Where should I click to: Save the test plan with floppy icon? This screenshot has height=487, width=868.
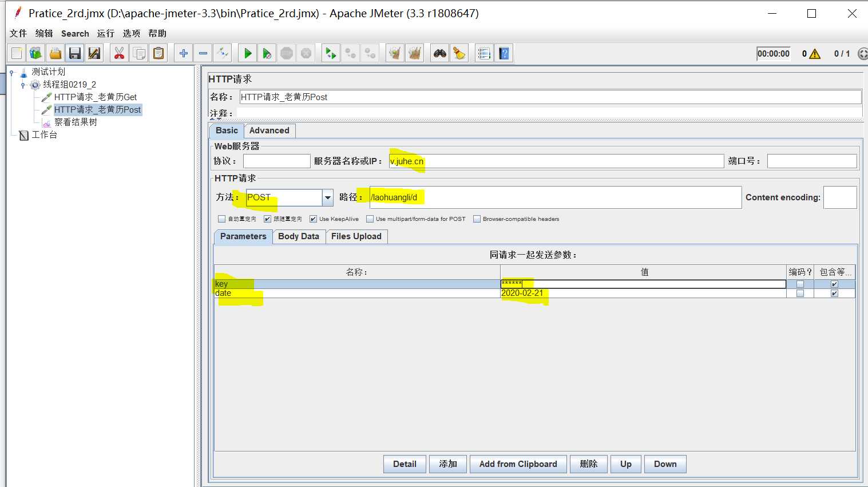(x=75, y=53)
